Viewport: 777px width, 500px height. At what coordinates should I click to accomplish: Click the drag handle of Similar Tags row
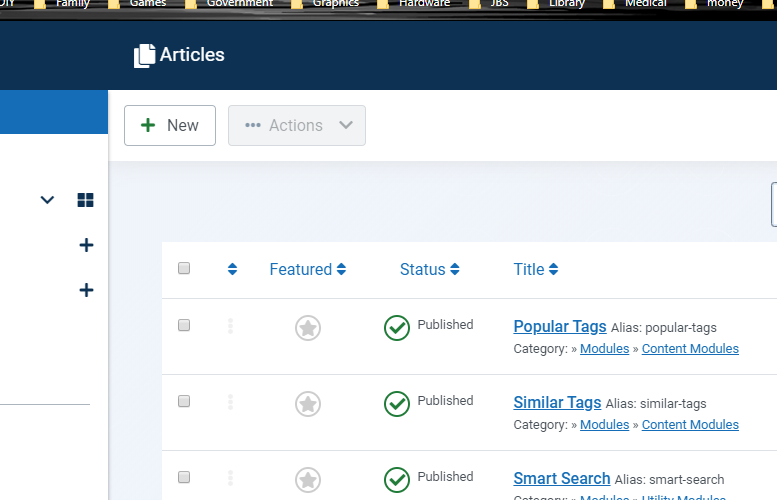pyautogui.click(x=230, y=402)
